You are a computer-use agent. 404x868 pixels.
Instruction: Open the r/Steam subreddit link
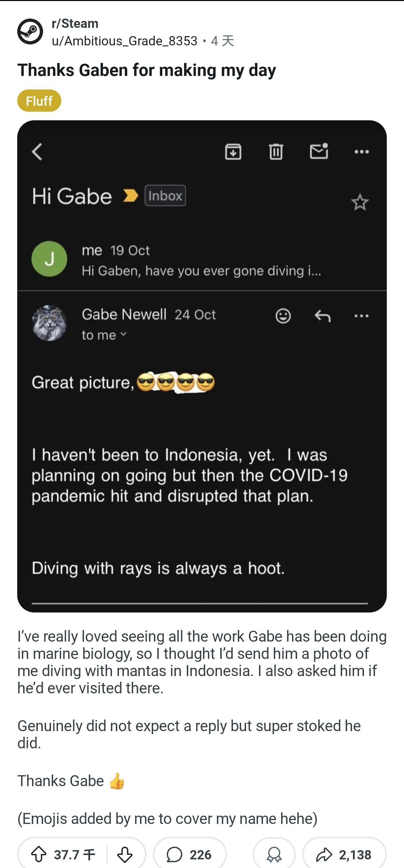[x=75, y=24]
